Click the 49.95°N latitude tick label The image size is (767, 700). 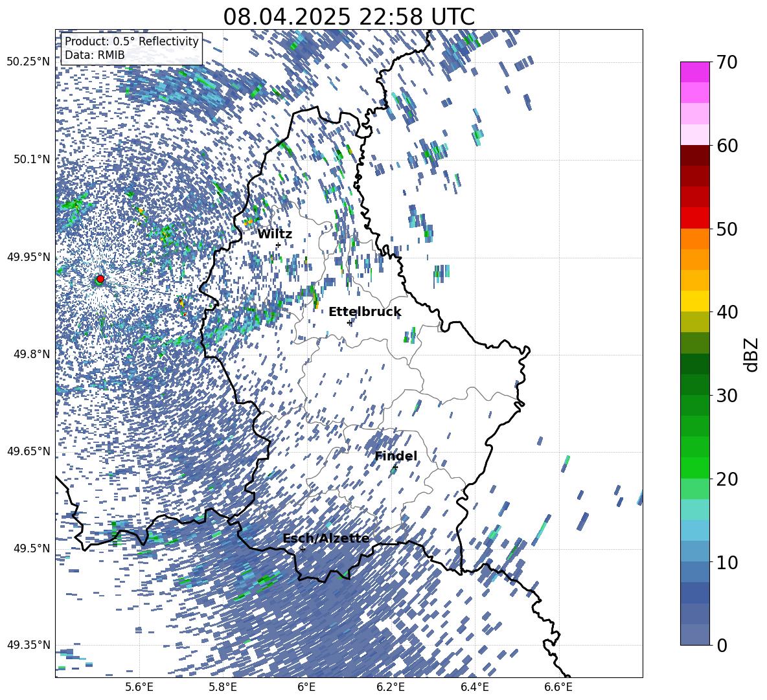[29, 256]
